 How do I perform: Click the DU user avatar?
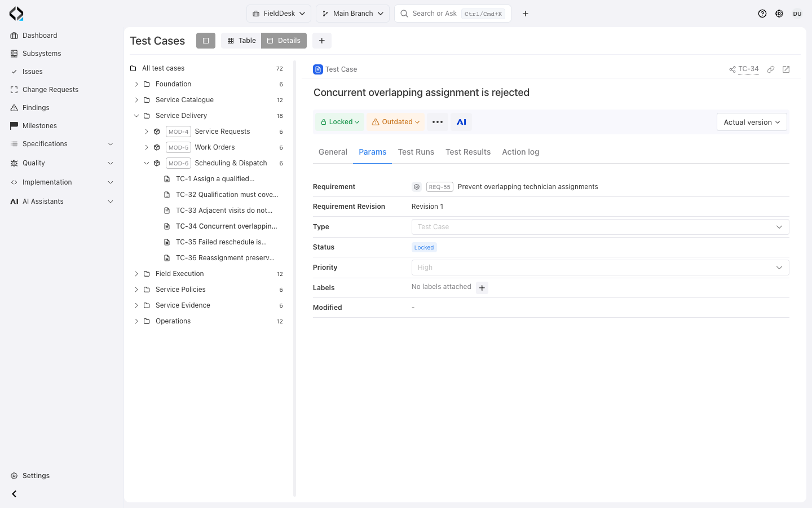click(x=797, y=14)
